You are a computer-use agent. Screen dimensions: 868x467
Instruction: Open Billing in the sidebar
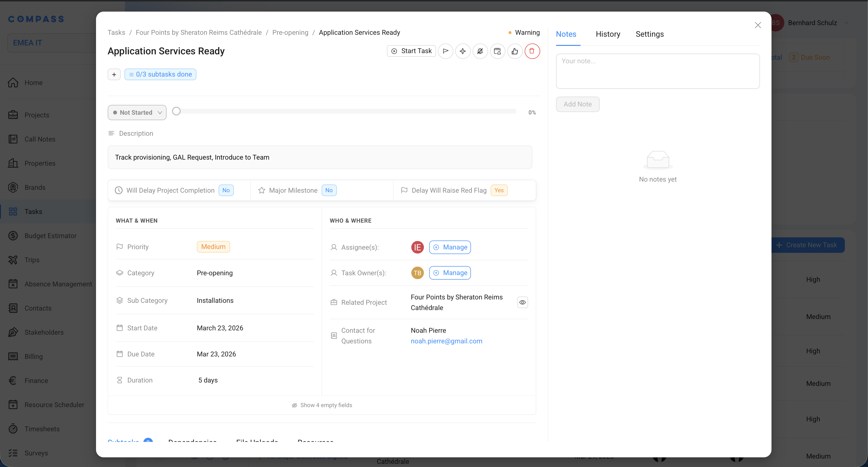33,356
